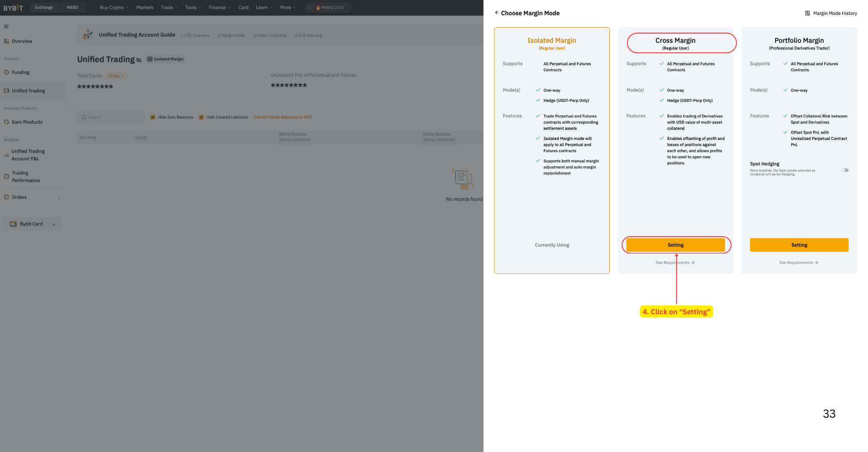Collapse sidebar with hamburger icon
Image resolution: width=868 pixels, height=452 pixels.
[6, 26]
